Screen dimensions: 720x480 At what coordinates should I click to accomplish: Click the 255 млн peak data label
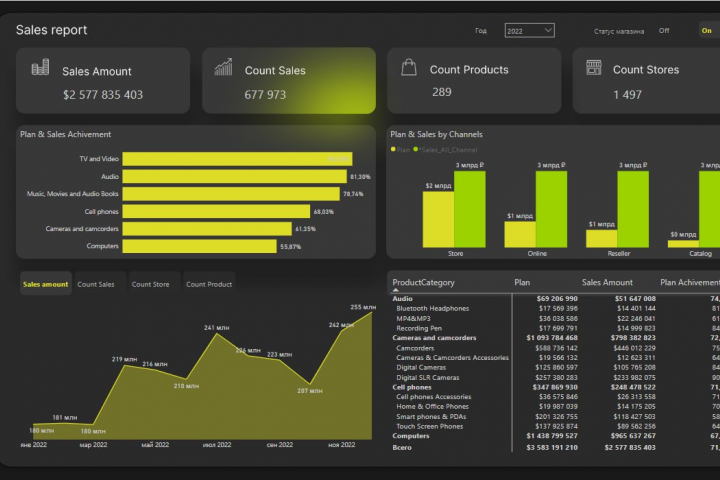point(363,307)
